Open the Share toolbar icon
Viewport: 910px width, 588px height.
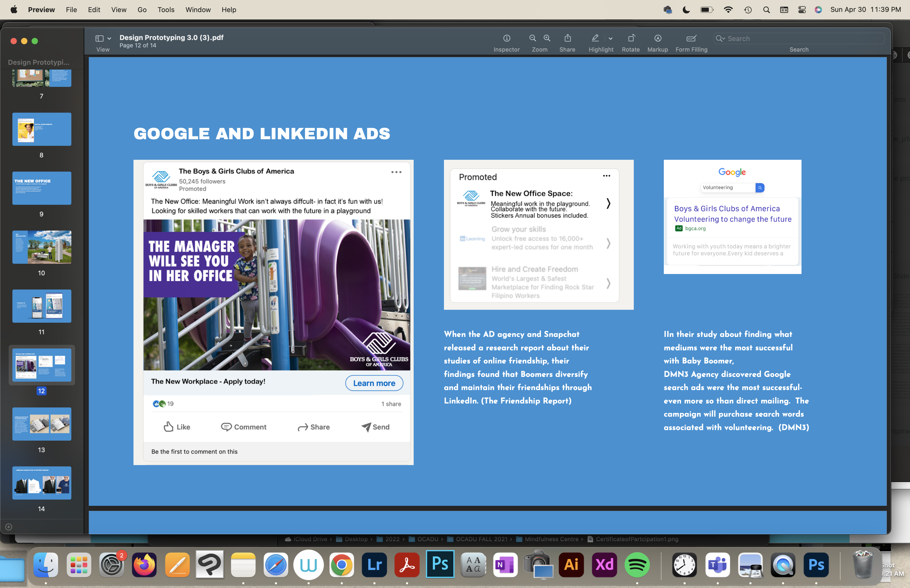567,38
